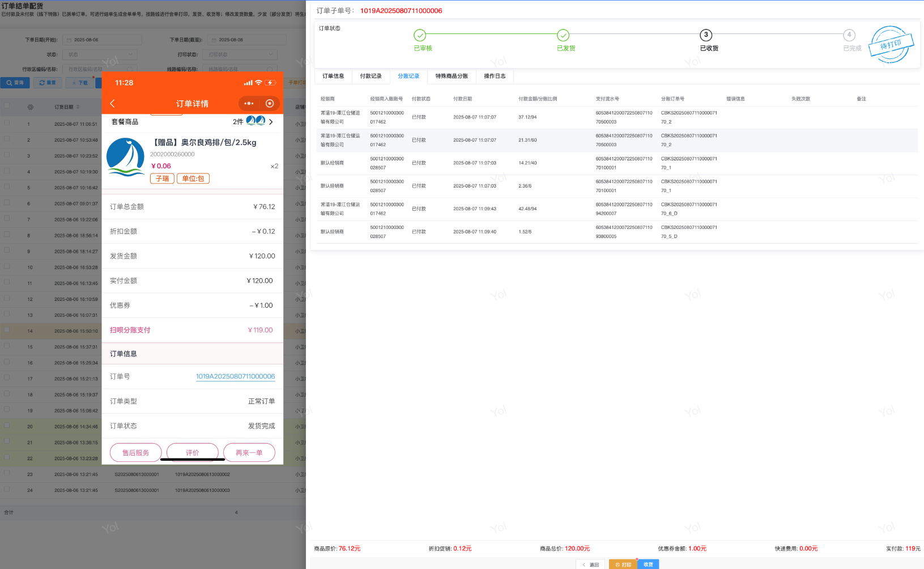Check the checkbox for row 3
Viewport: 924px width, 569px height.
pos(7,154)
